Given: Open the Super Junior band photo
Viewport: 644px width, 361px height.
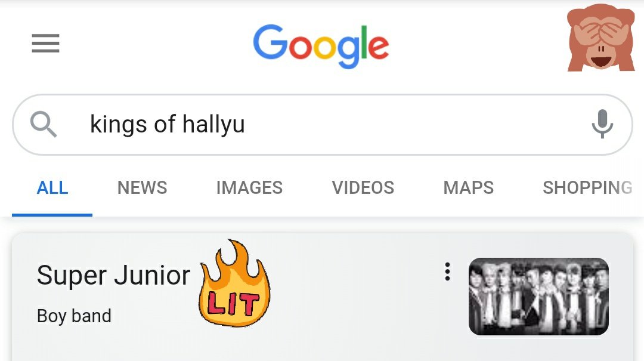Looking at the screenshot, I should (x=538, y=296).
